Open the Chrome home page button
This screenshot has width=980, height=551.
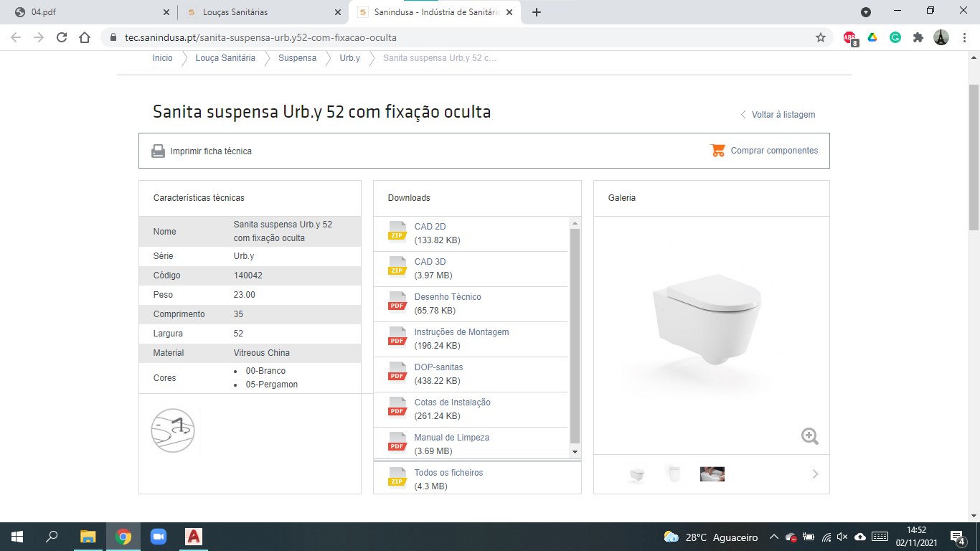point(85,37)
